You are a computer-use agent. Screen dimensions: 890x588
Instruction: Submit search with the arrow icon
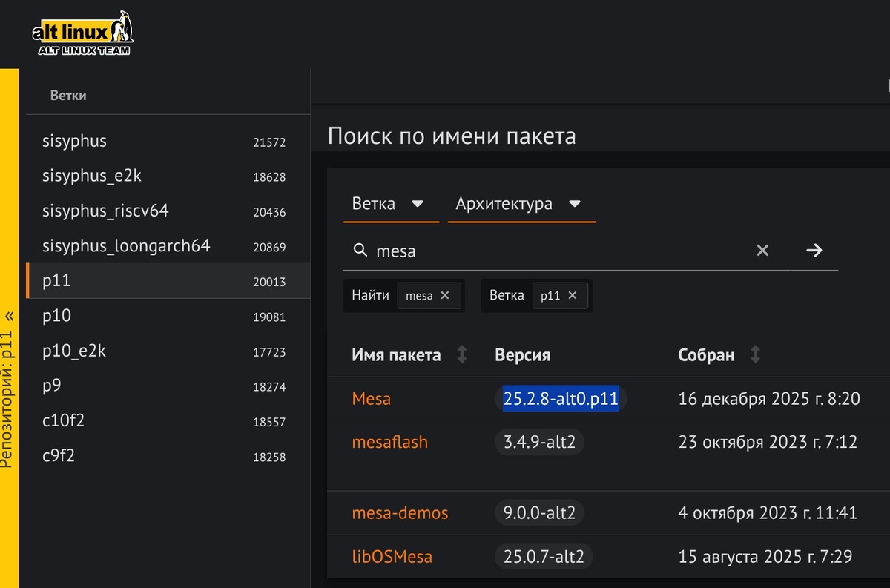(814, 251)
